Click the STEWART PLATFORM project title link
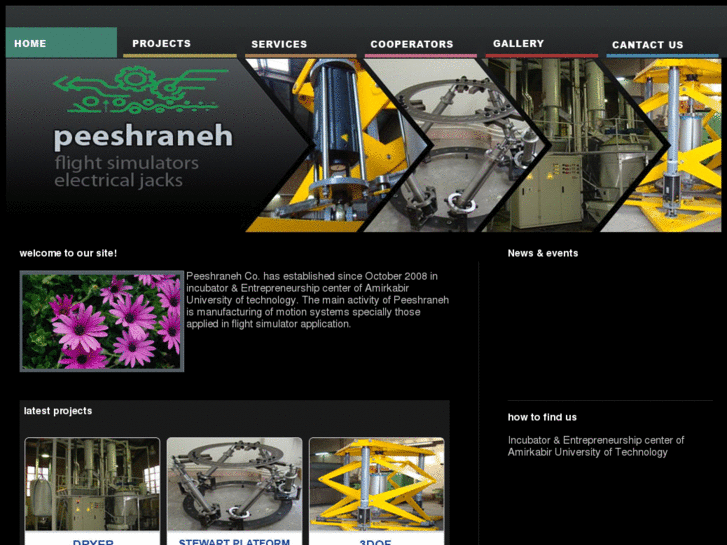The width and height of the screenshot is (727, 545). coord(234,541)
